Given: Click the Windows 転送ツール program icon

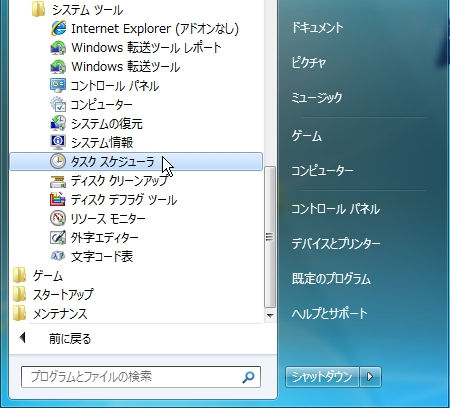Looking at the screenshot, I should click(58, 67).
